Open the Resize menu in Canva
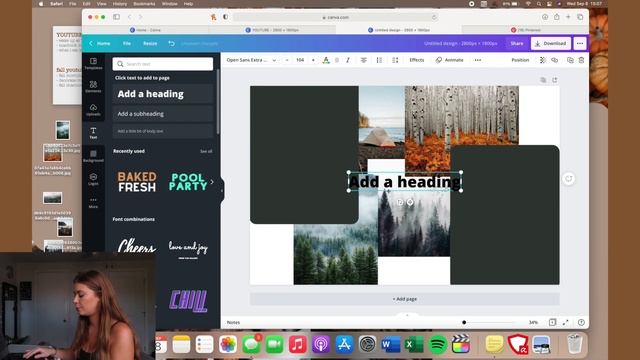Image resolution: width=640 pixels, height=360 pixels. click(x=150, y=43)
